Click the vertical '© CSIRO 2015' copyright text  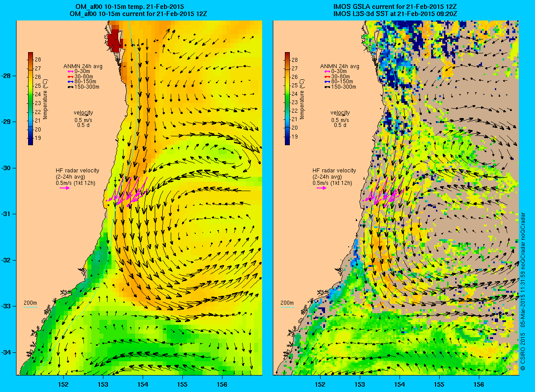tap(523, 352)
